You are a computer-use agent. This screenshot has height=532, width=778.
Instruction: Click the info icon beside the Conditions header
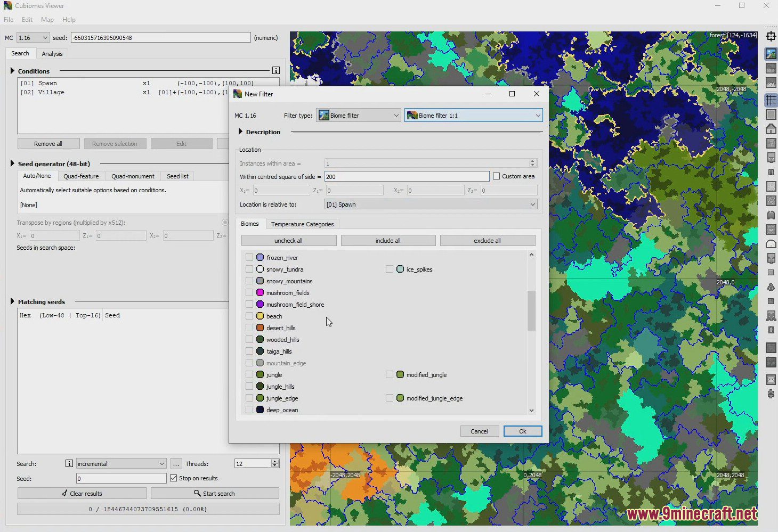276,70
